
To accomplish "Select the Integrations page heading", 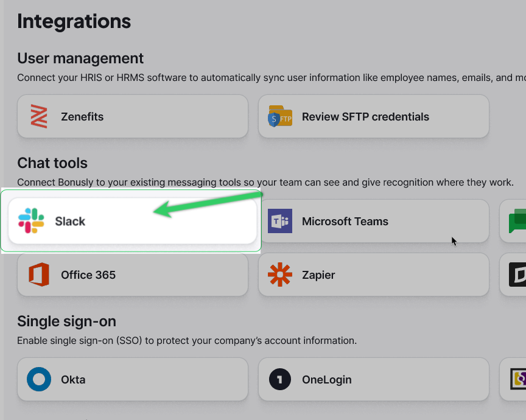I will click(x=74, y=21).
